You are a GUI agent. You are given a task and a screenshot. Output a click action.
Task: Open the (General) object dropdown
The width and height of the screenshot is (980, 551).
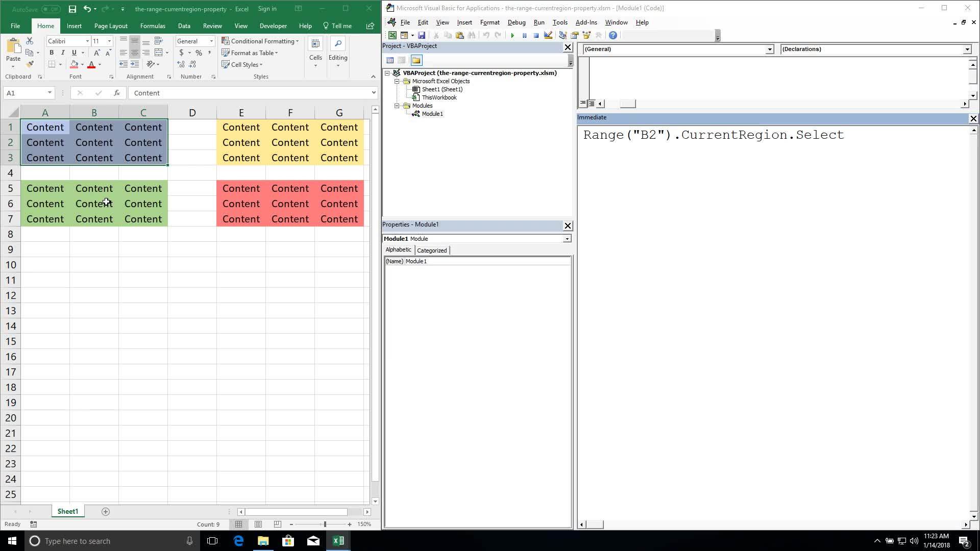click(x=769, y=49)
